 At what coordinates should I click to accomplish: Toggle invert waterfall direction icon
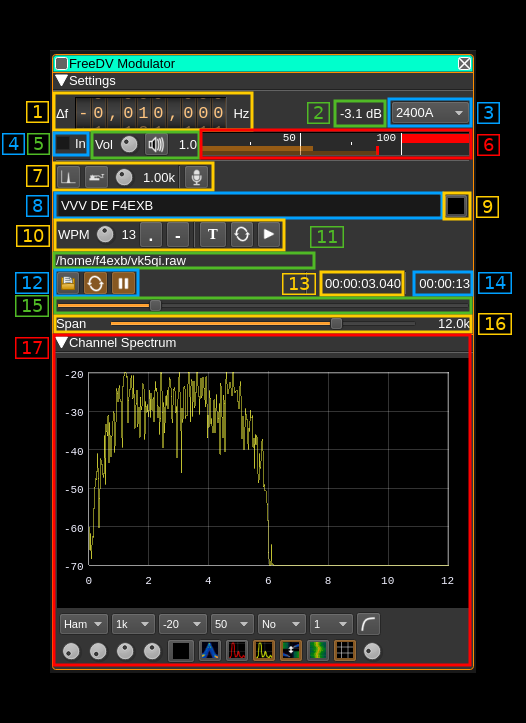(x=291, y=651)
